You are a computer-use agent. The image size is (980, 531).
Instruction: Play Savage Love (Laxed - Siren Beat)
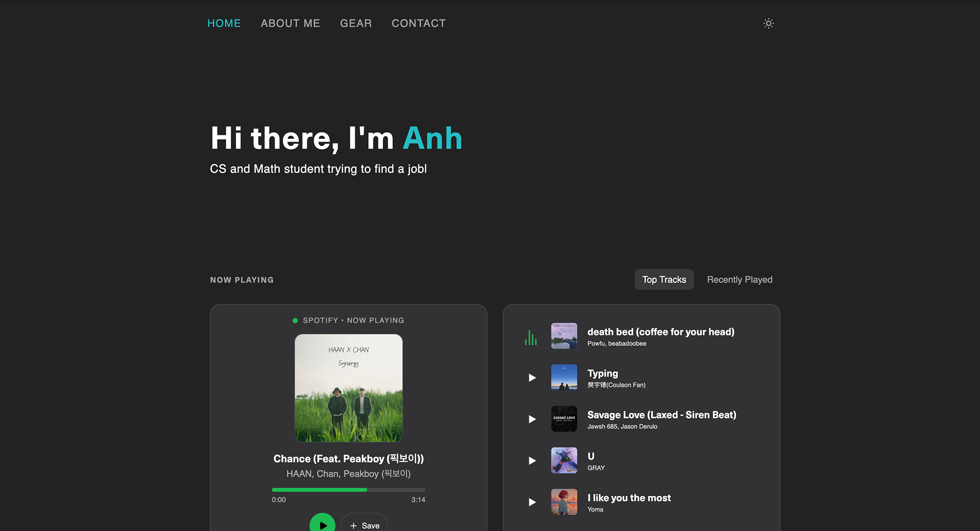[x=532, y=419]
